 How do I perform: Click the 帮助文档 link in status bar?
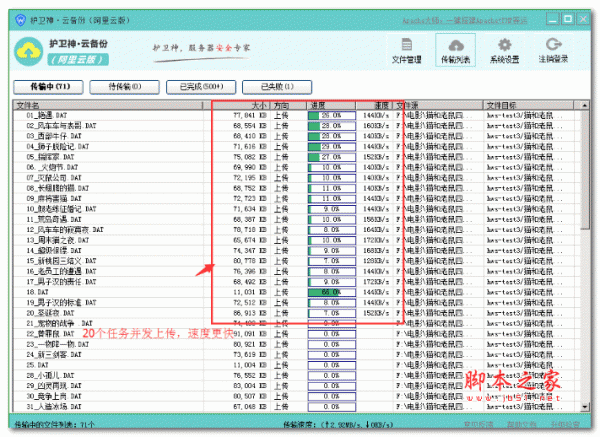coord(522,424)
